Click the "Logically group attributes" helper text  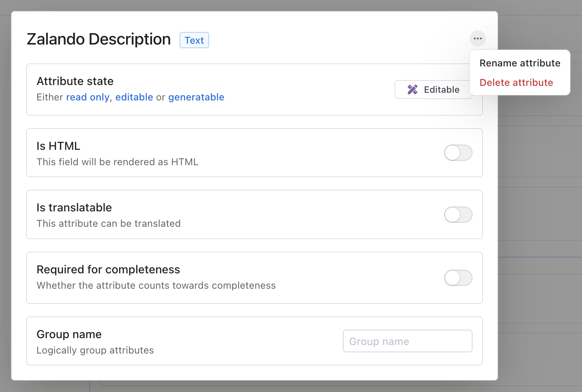click(x=95, y=350)
